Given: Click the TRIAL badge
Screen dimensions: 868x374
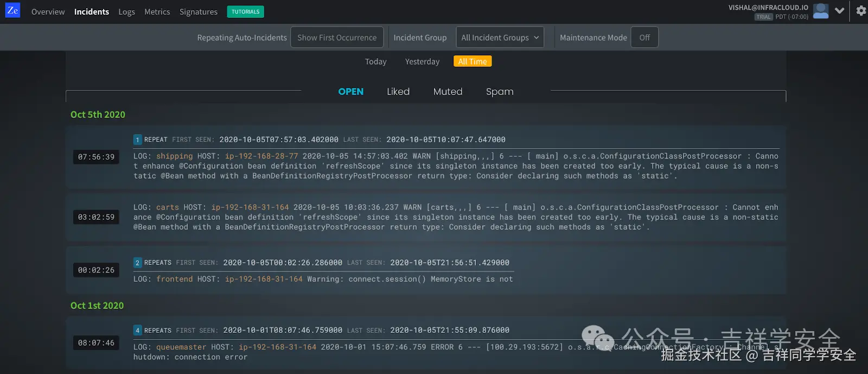Looking at the screenshot, I should 763,17.
